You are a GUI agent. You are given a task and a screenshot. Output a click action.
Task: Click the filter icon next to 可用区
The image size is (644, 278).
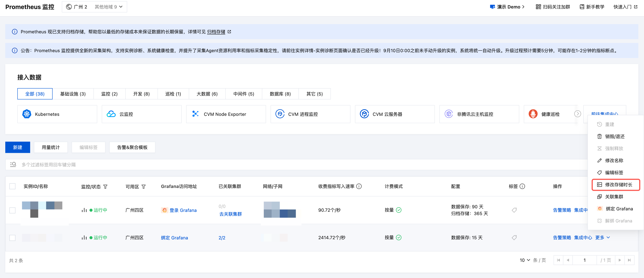[144, 186]
